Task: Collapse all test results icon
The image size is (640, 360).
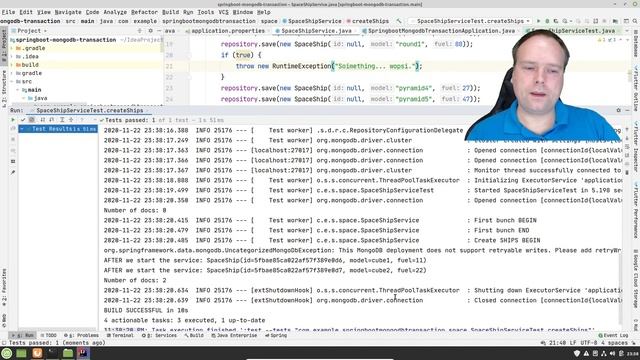Action: pos(71,120)
